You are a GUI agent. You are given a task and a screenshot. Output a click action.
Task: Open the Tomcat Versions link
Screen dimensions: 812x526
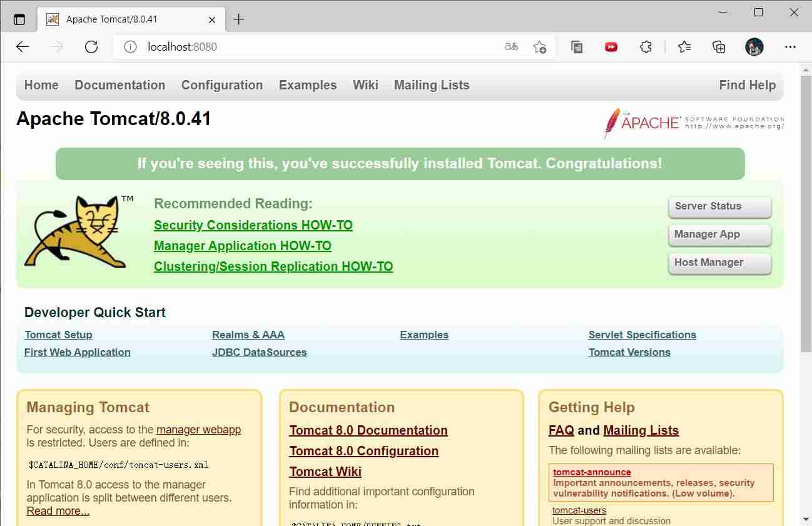tap(629, 352)
